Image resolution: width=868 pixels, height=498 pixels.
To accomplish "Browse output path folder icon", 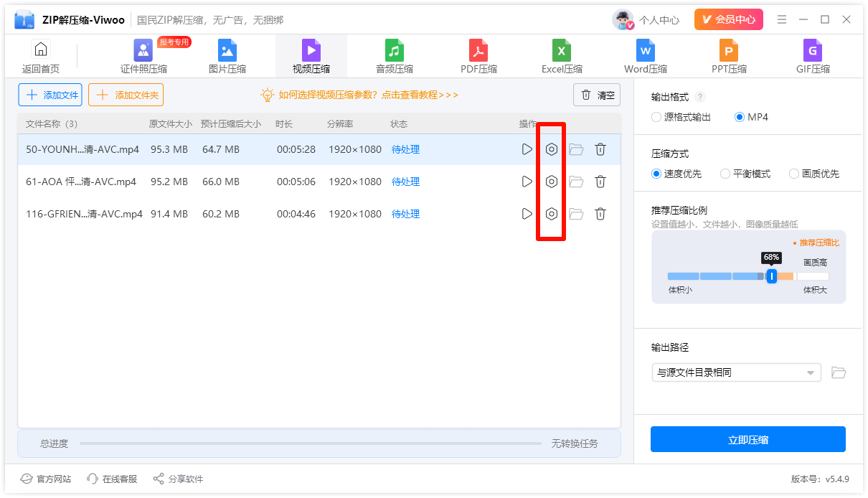I will click(x=838, y=372).
